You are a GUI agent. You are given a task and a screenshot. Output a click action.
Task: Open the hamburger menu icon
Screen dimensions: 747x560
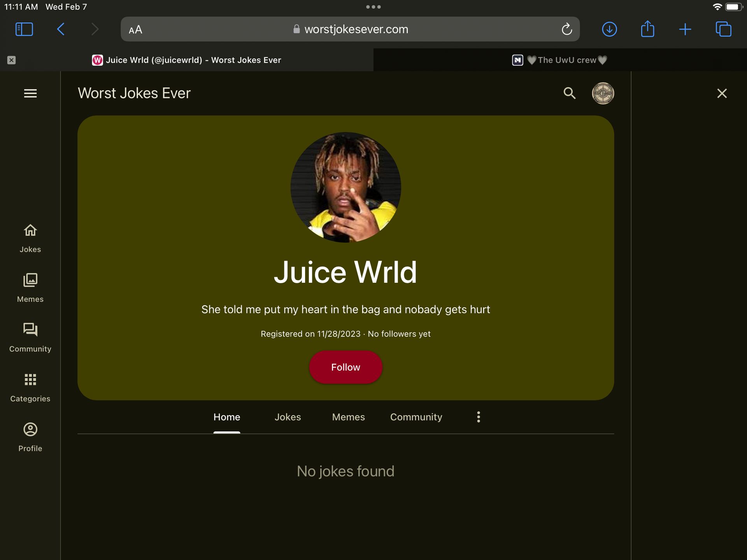coord(30,93)
